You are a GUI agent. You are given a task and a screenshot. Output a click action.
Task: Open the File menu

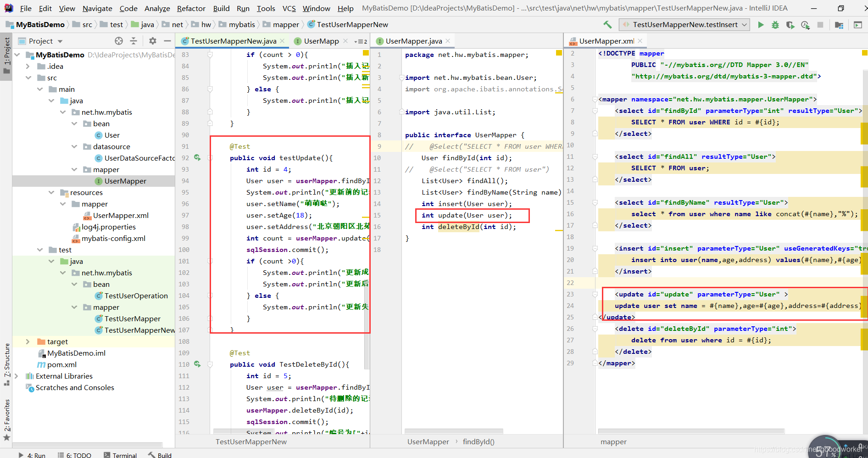(26, 8)
